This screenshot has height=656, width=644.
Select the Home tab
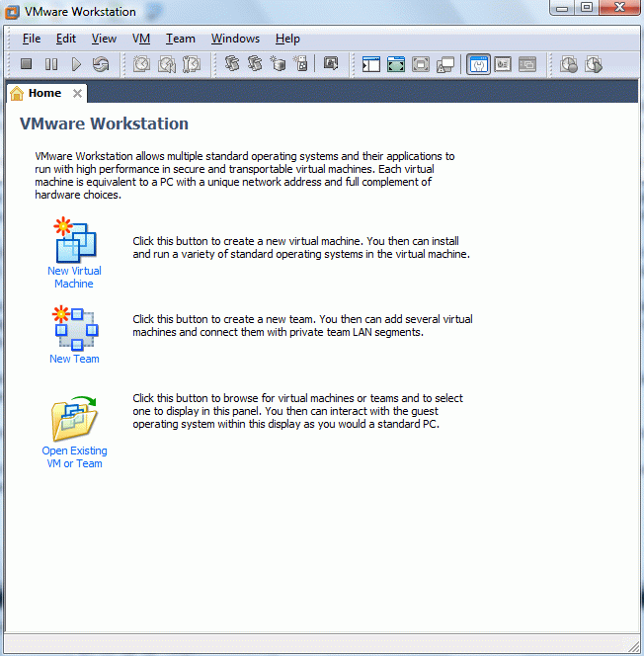click(44, 93)
